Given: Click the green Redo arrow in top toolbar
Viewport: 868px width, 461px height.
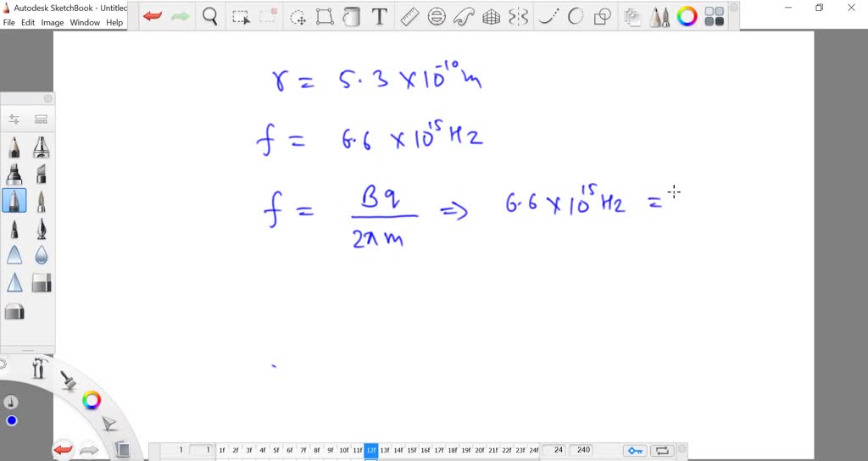Looking at the screenshot, I should click(x=180, y=17).
